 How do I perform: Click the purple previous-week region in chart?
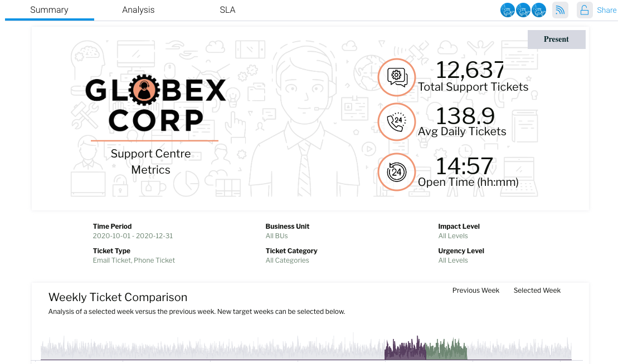(x=405, y=351)
